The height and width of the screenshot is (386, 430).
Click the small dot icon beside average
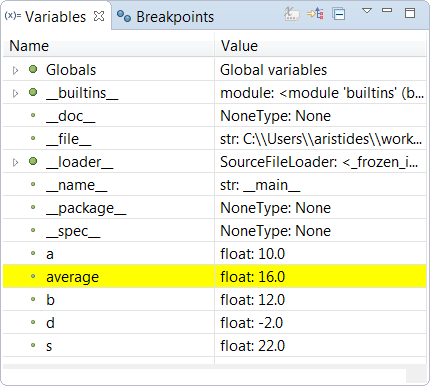coord(33,276)
